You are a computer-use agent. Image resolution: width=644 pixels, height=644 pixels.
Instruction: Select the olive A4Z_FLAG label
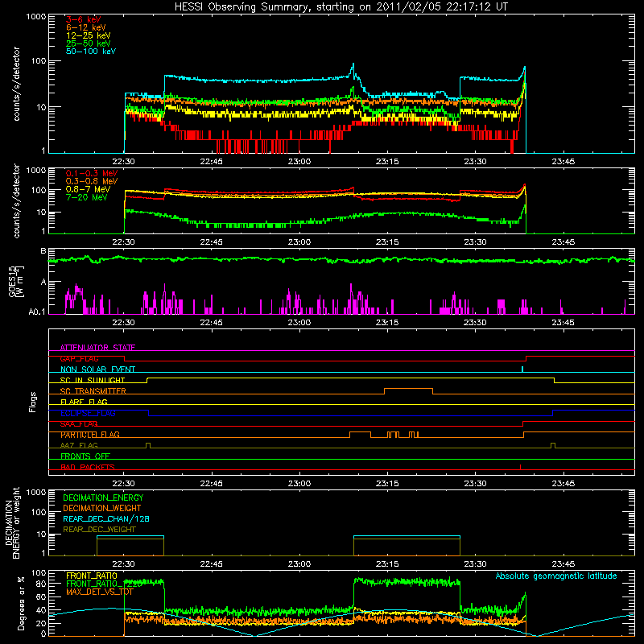coord(79,445)
